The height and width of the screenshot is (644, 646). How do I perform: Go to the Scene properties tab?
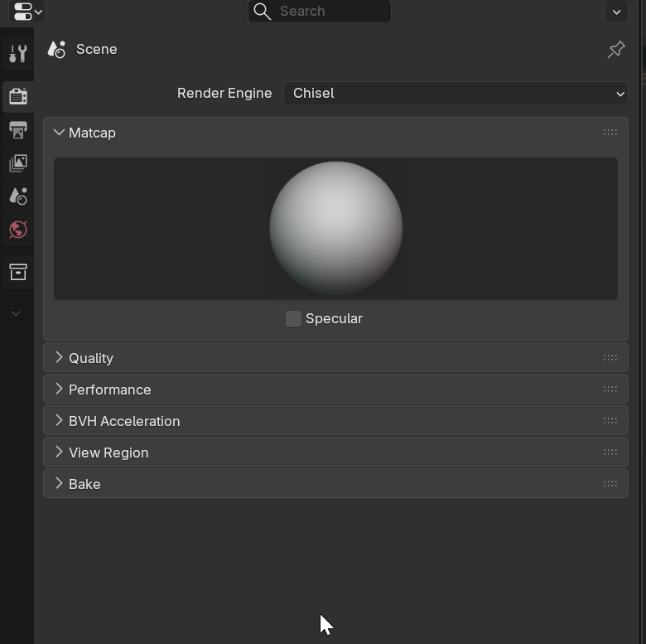click(x=17, y=196)
